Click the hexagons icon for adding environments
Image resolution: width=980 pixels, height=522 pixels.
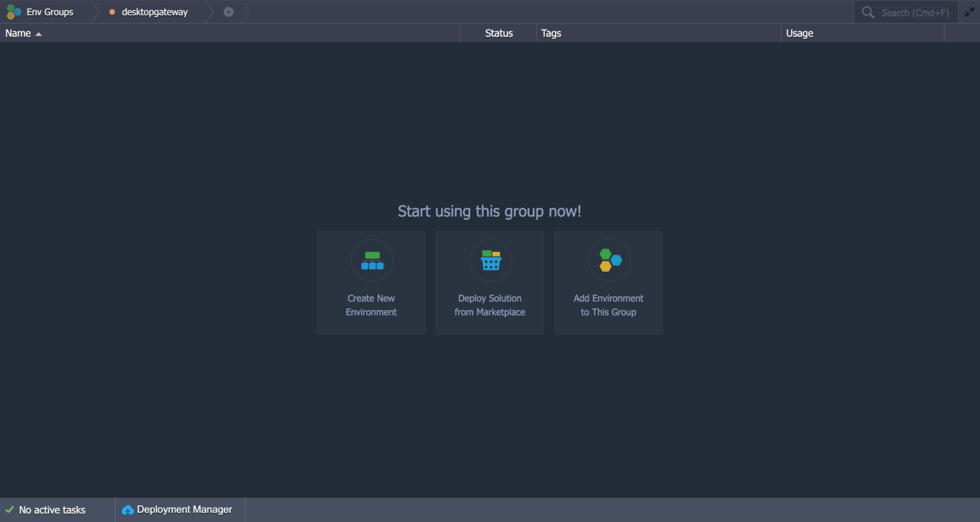coord(608,260)
